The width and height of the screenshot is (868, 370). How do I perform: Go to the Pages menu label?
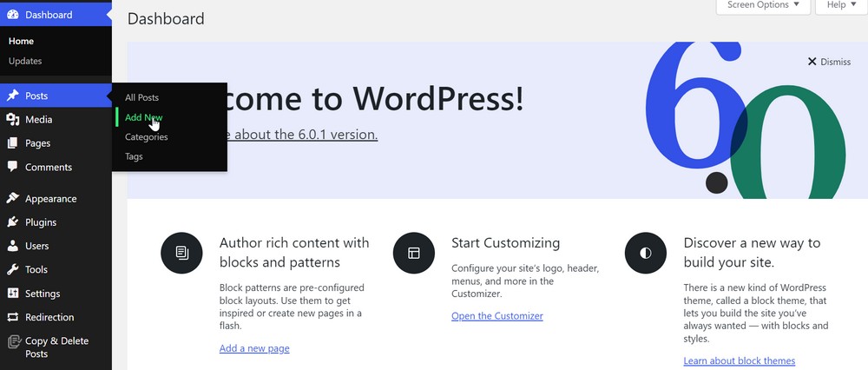pyautogui.click(x=37, y=143)
